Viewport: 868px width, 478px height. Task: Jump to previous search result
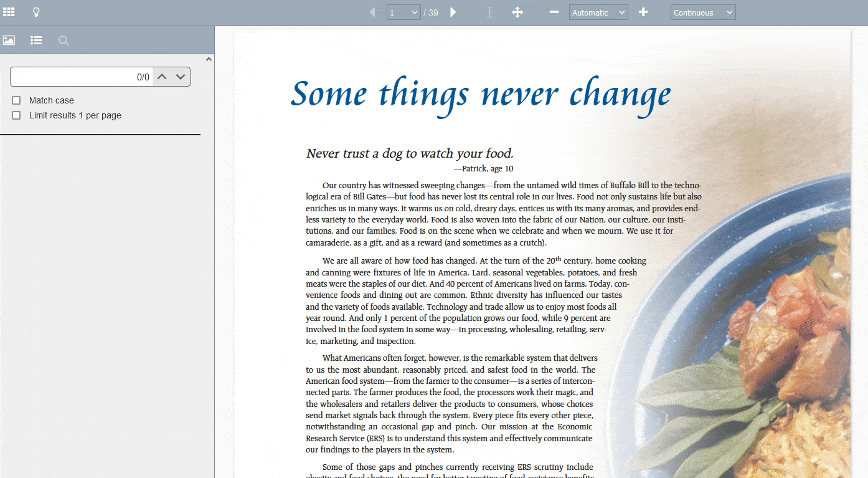click(x=162, y=77)
